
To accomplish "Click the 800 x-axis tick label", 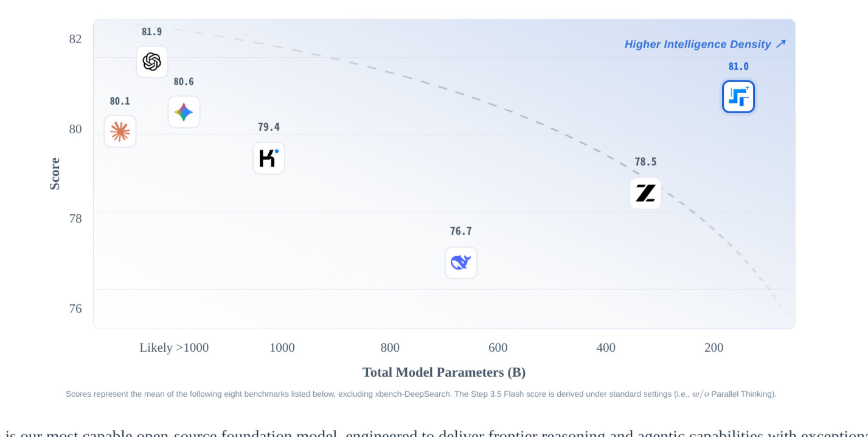I will point(390,348).
